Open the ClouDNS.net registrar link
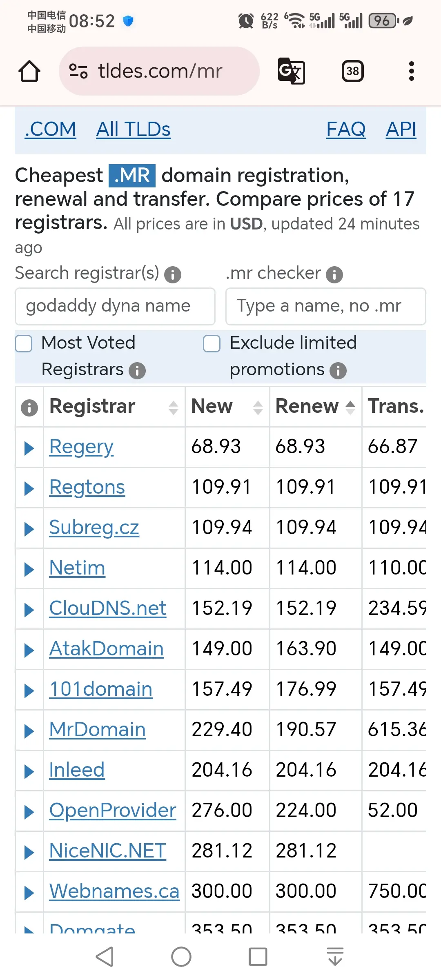The height and width of the screenshot is (980, 441). [108, 608]
